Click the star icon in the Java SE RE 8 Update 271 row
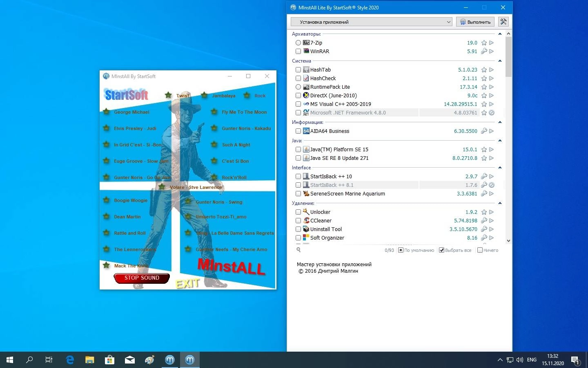The height and width of the screenshot is (368, 588). coord(484,158)
